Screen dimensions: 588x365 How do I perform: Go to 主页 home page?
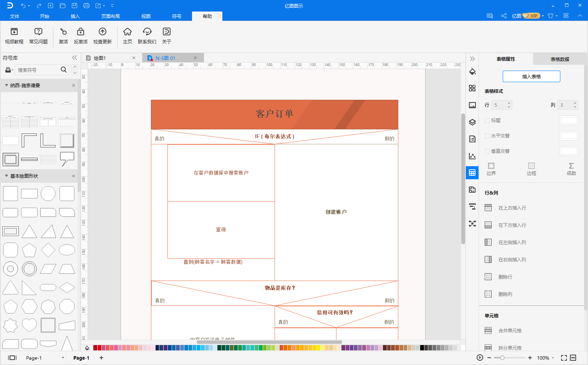(128, 36)
